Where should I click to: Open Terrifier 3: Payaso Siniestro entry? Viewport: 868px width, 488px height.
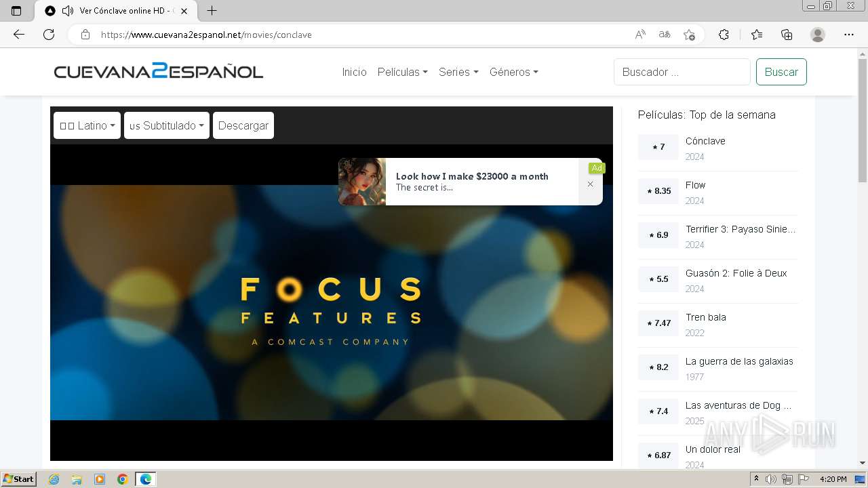[x=741, y=229]
